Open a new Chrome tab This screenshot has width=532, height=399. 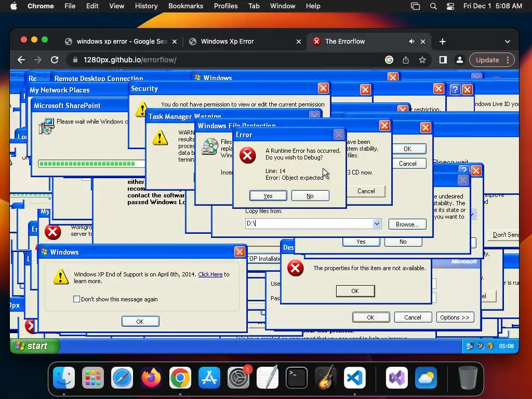(x=443, y=42)
